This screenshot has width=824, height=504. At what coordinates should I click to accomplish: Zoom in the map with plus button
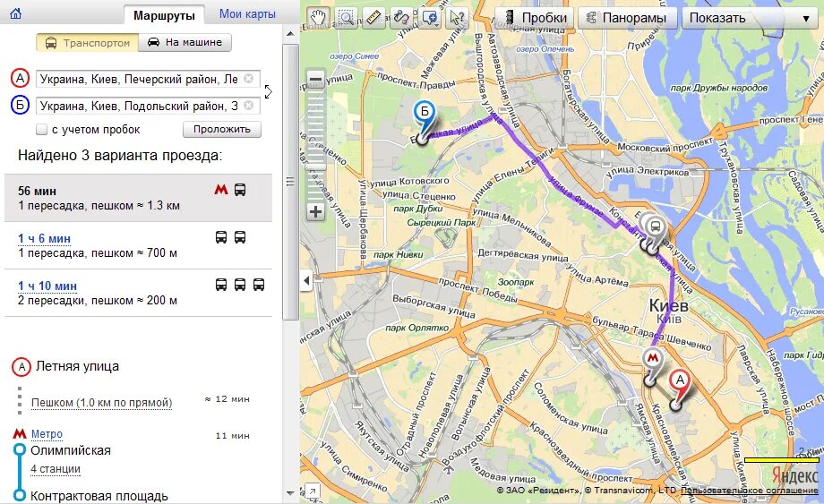point(315,212)
